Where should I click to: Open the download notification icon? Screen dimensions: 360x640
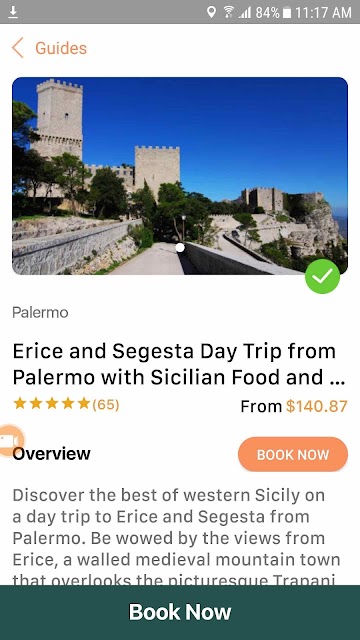pyautogui.click(x=13, y=12)
